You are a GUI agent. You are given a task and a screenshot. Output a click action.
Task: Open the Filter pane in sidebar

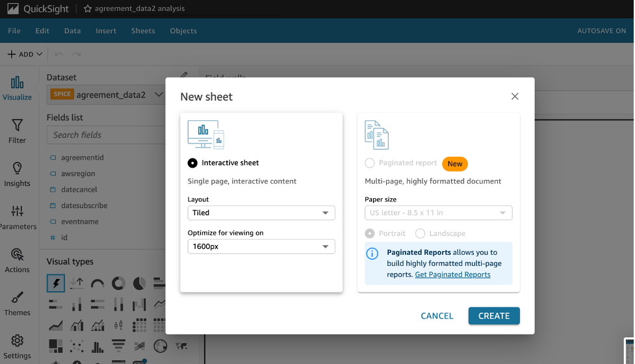click(x=17, y=131)
